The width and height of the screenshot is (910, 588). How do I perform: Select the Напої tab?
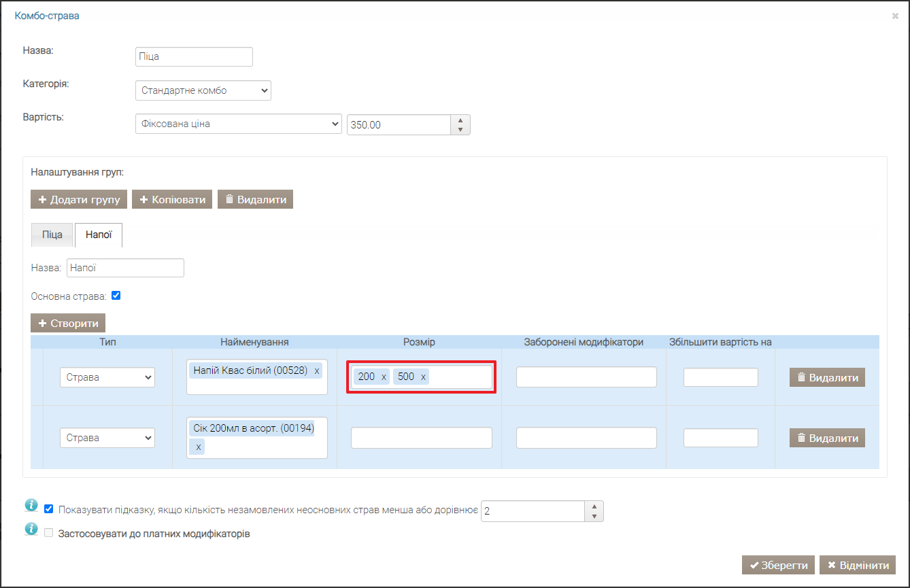99,235
